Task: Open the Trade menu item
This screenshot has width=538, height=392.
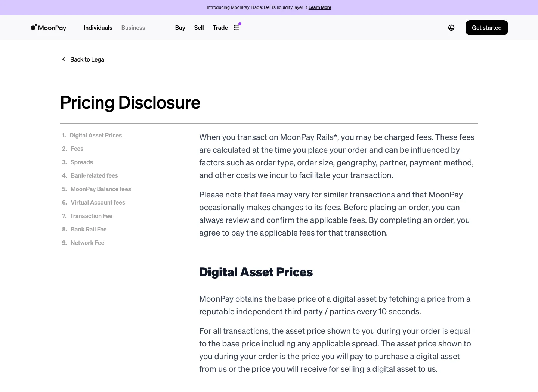Action: [220, 28]
